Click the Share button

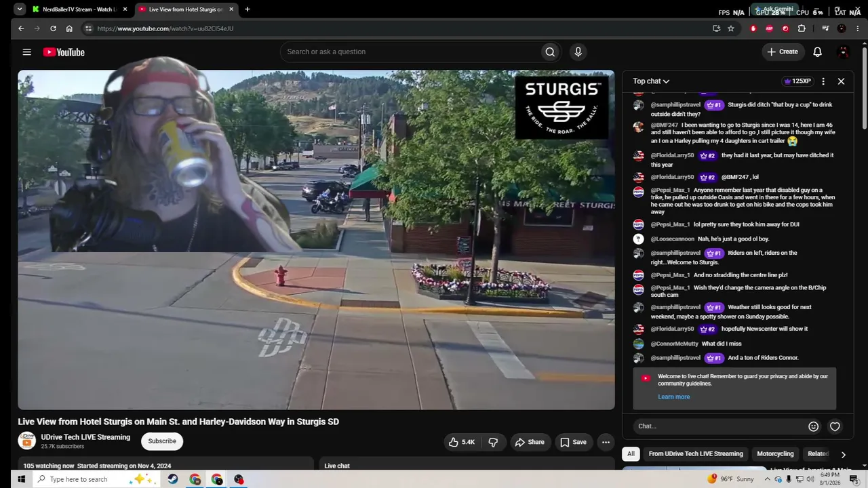point(530,442)
